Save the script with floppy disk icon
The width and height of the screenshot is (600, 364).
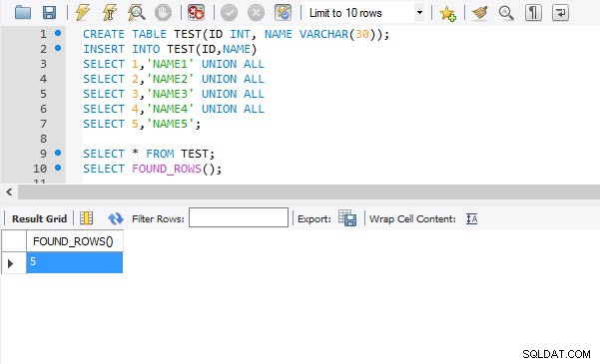pyautogui.click(x=49, y=13)
